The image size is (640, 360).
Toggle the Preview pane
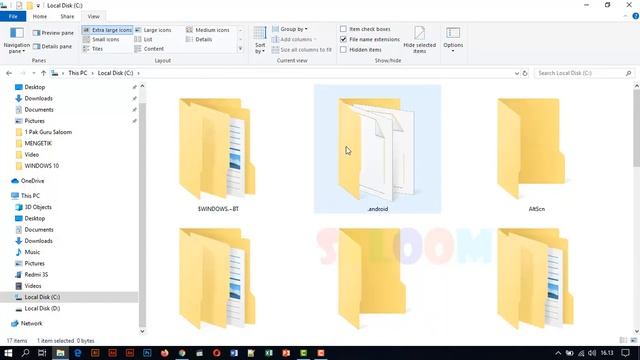click(53, 33)
